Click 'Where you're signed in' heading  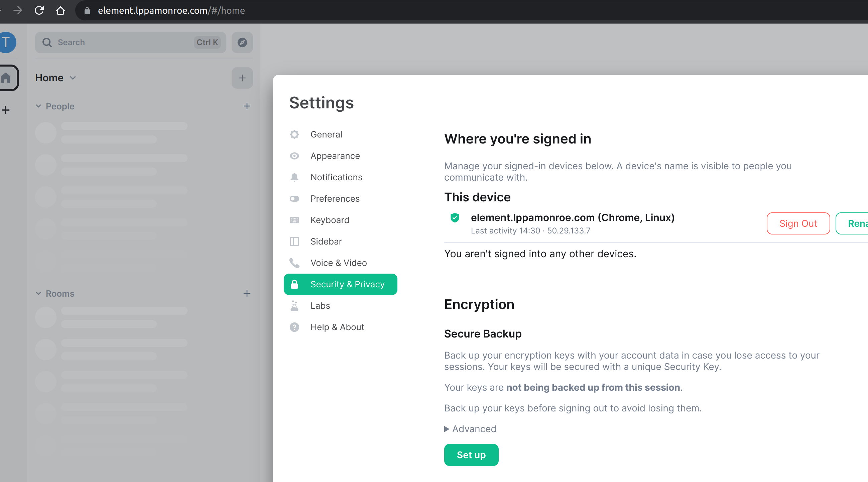click(518, 139)
